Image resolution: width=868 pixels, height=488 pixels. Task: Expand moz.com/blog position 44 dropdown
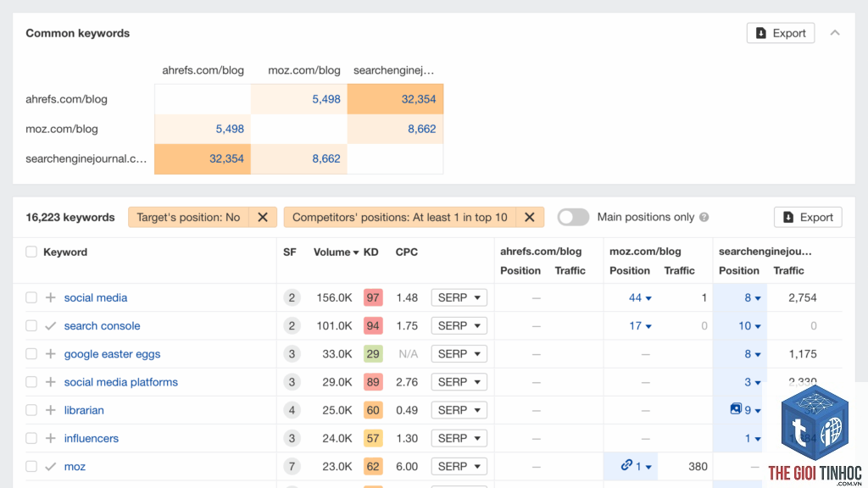pyautogui.click(x=640, y=297)
